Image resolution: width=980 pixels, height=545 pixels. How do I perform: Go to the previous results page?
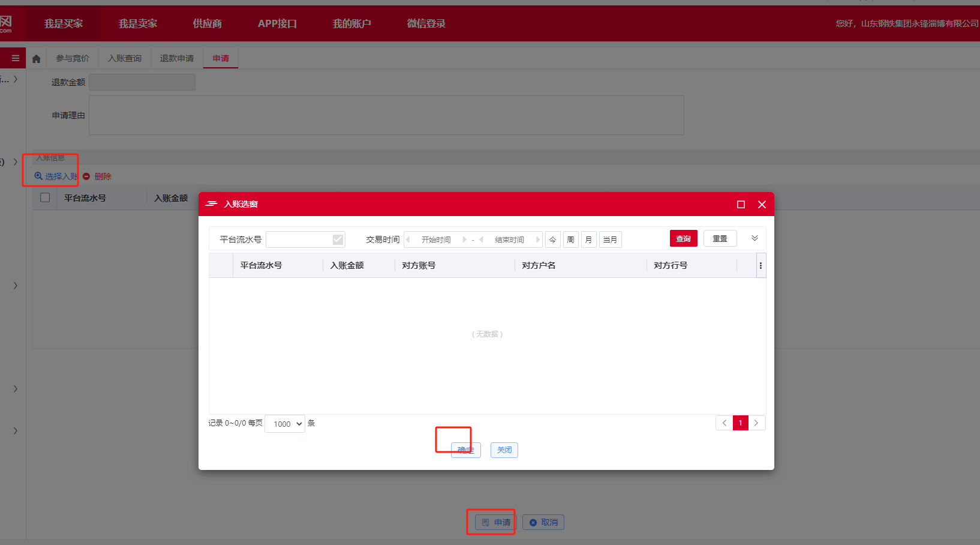[724, 423]
